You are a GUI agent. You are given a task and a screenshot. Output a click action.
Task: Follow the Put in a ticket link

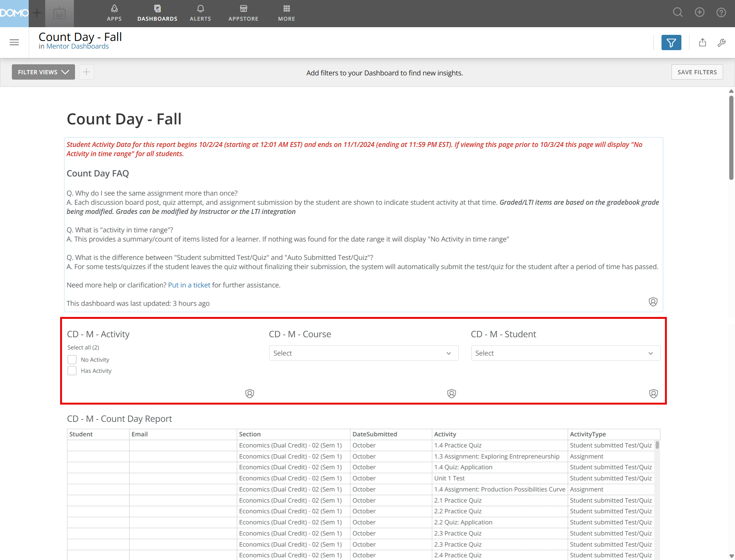(189, 285)
